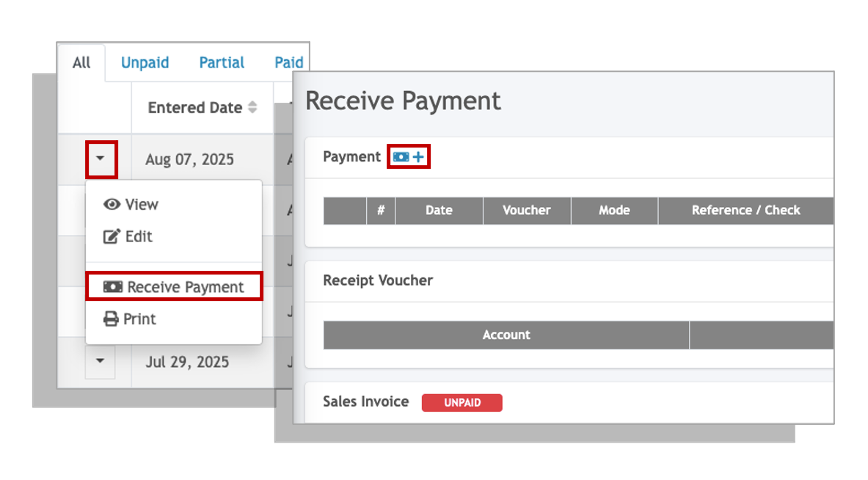The width and height of the screenshot is (868, 480).
Task: Click the Account column header
Action: [x=506, y=335]
